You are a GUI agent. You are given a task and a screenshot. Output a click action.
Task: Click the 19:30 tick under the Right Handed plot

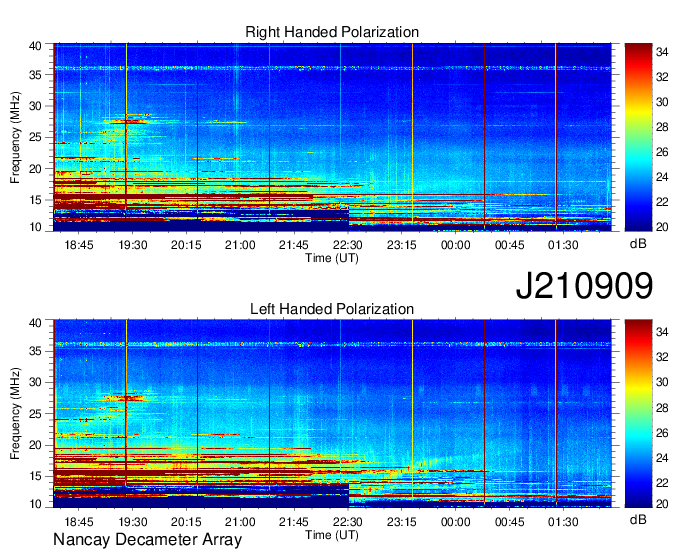pos(133,245)
